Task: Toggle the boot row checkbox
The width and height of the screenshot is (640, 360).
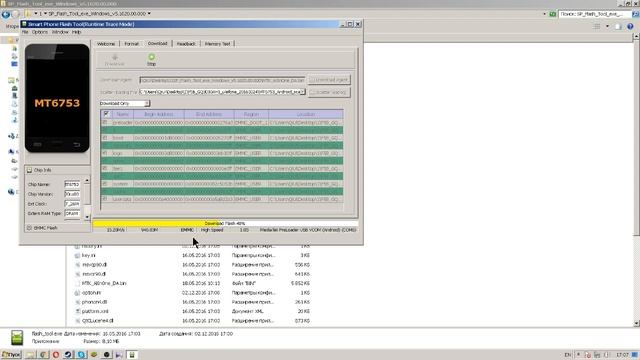Action: point(105,138)
